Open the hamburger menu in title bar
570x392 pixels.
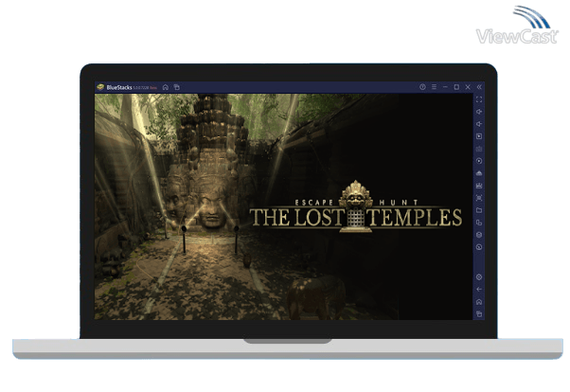coord(434,87)
